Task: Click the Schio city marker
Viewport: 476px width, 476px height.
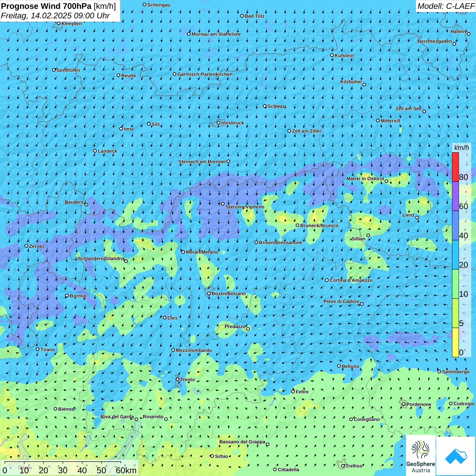Action: click(212, 456)
